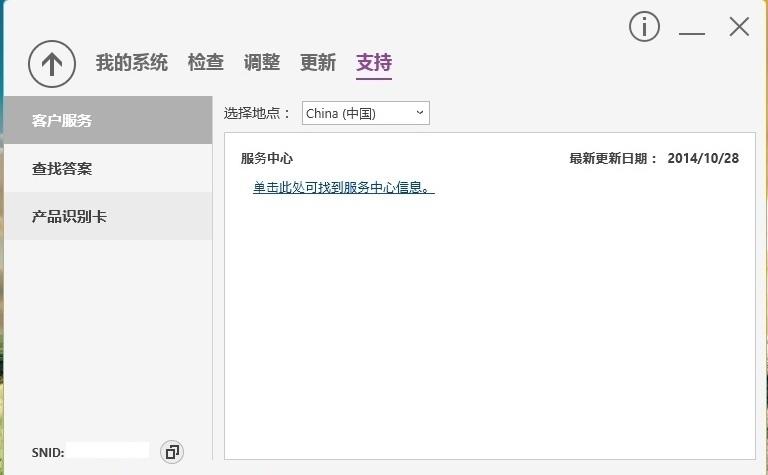Click the 单击此处可找到服务中心信息 link
This screenshot has height=475, width=768.
[343, 187]
